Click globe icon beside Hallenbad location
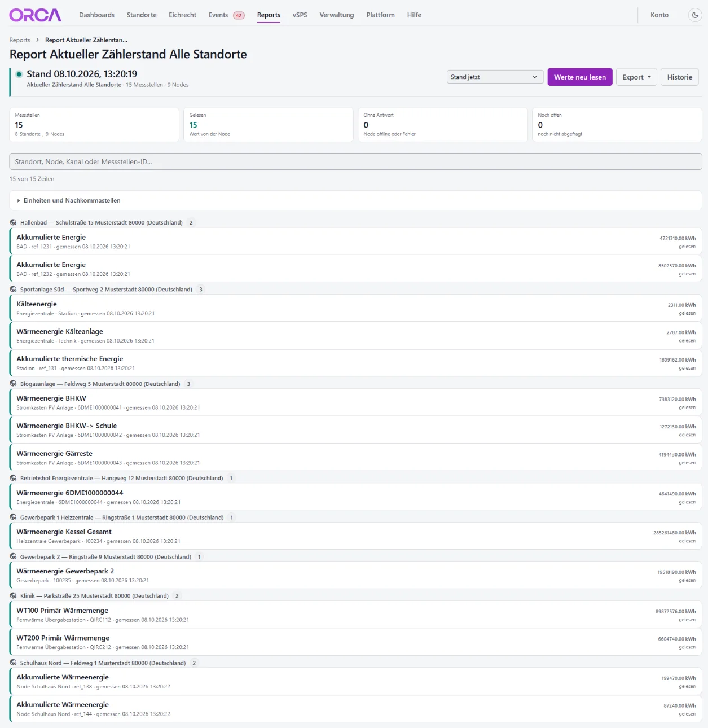The width and height of the screenshot is (708, 728). pyautogui.click(x=13, y=223)
